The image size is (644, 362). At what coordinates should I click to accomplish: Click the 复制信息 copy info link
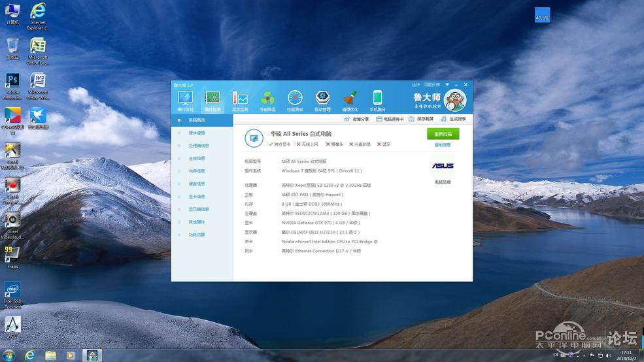click(443, 145)
